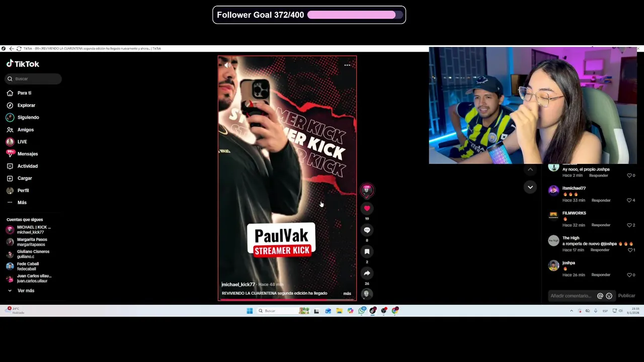Viewport: 644px width, 362px height.
Task: Open The High commenter avatar
Action: click(x=553, y=240)
